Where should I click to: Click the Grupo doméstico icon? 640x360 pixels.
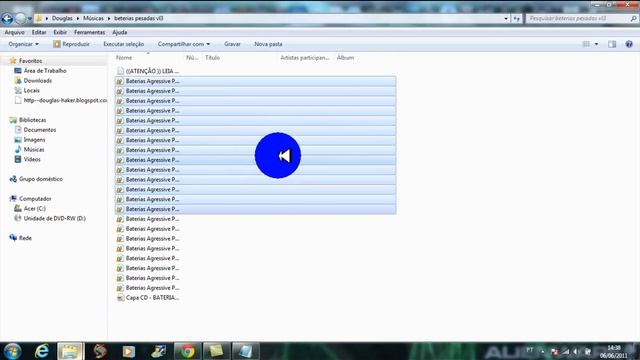pyautogui.click(x=13, y=179)
